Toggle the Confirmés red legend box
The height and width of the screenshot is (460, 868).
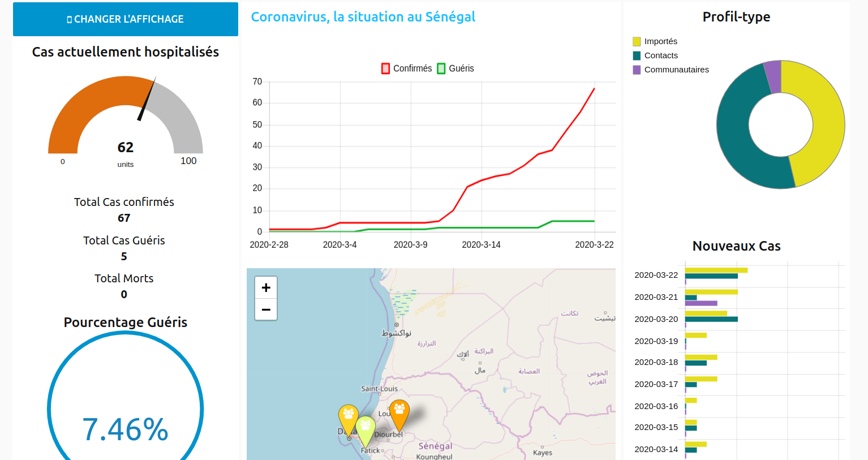[385, 68]
